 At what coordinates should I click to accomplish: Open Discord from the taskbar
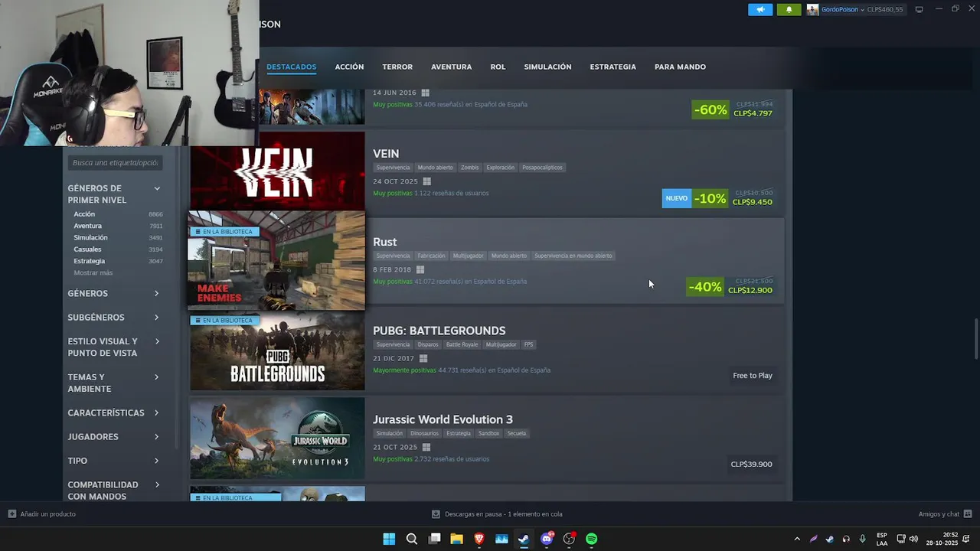point(547,539)
